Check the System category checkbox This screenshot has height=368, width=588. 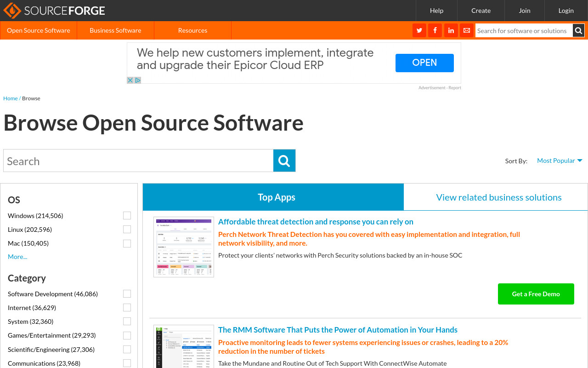pos(127,322)
